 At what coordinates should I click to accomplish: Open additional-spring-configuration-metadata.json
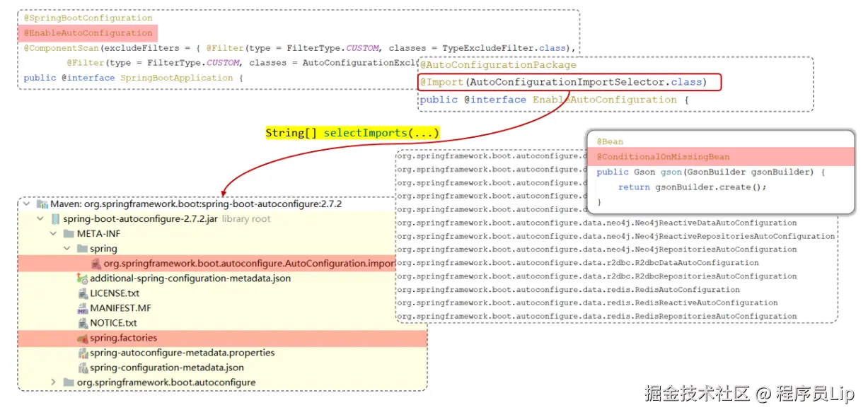[x=190, y=278]
